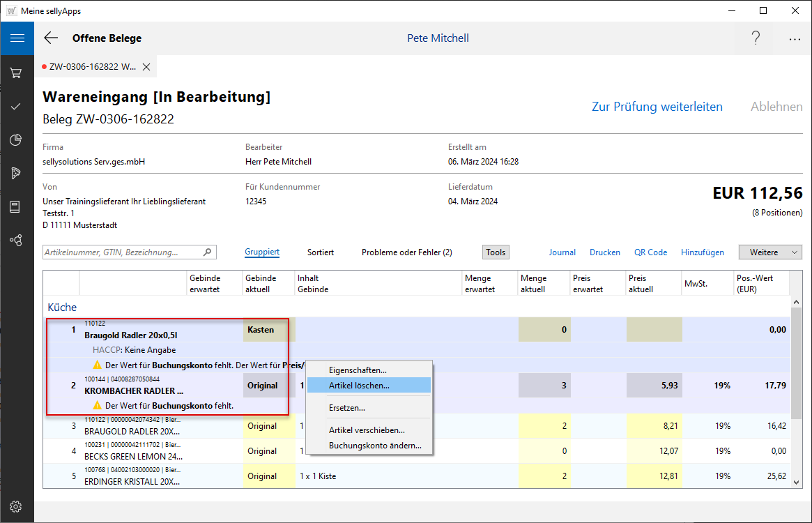Click the article search input field
812x523 pixels.
point(123,252)
